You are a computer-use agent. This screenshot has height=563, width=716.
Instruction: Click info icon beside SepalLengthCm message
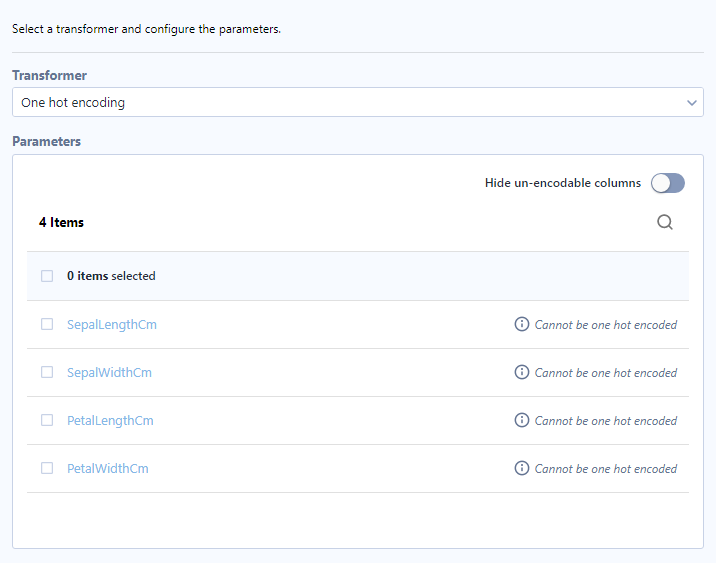click(x=521, y=324)
